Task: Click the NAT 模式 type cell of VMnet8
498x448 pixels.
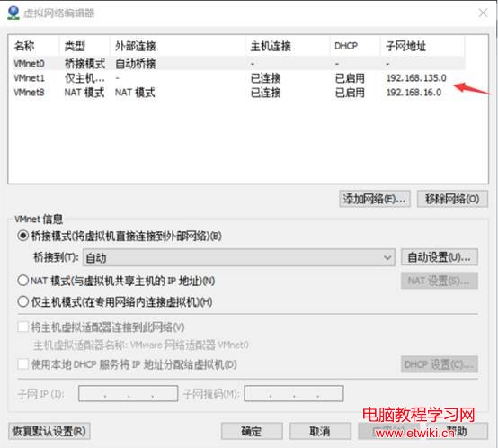Action: point(84,93)
